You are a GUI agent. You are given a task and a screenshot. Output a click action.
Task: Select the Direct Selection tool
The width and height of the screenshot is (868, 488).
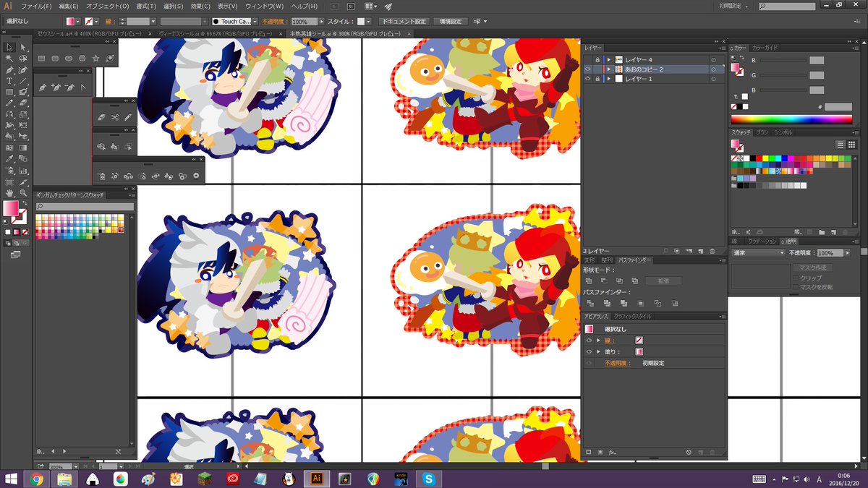point(23,47)
